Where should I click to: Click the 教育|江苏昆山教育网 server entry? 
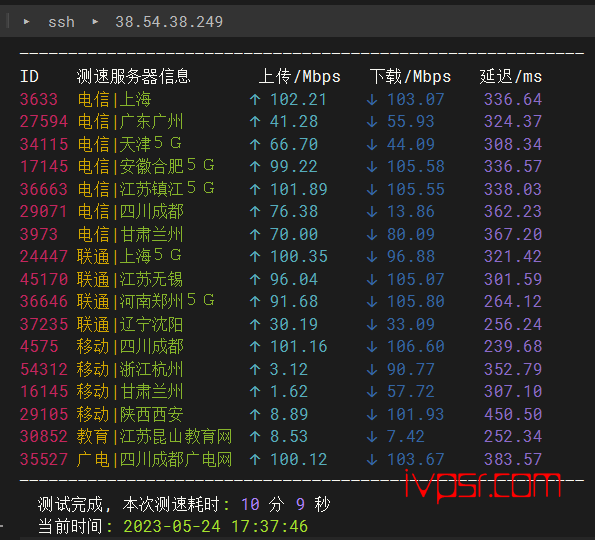[x=154, y=436]
